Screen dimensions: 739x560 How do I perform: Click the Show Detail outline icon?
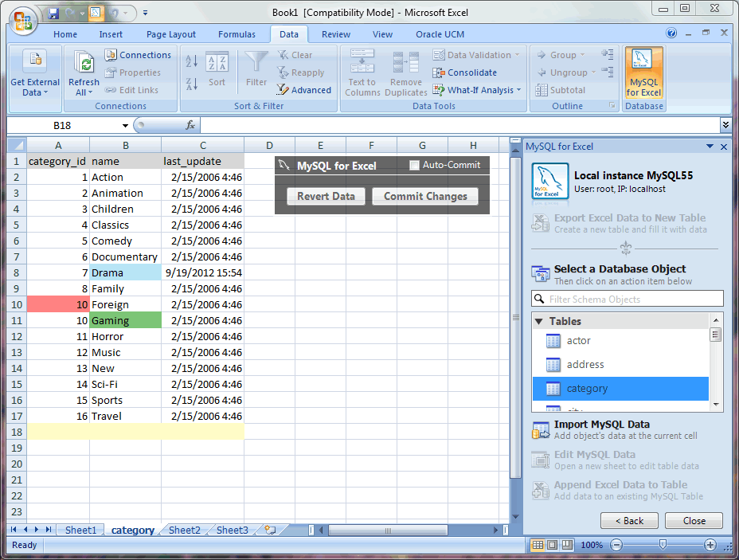[608, 55]
